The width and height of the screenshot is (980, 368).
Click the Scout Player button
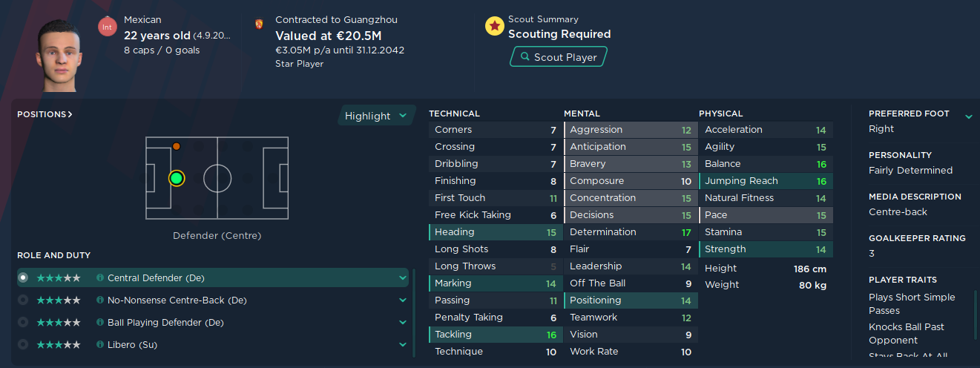[558, 57]
